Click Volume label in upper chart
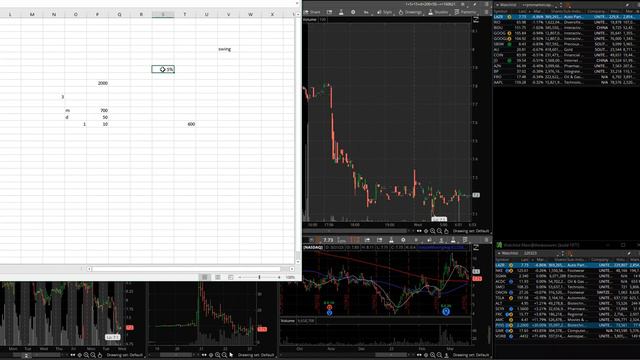The width and height of the screenshot is (640, 360). [x=310, y=20]
